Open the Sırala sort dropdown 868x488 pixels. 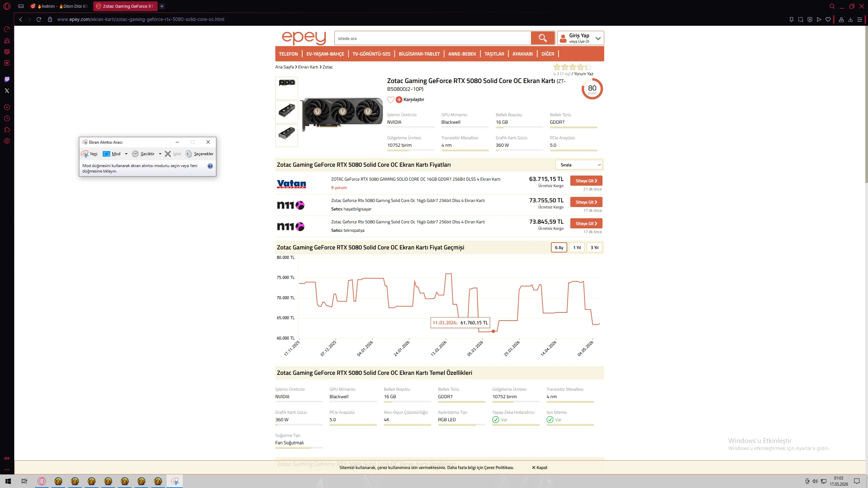point(579,165)
